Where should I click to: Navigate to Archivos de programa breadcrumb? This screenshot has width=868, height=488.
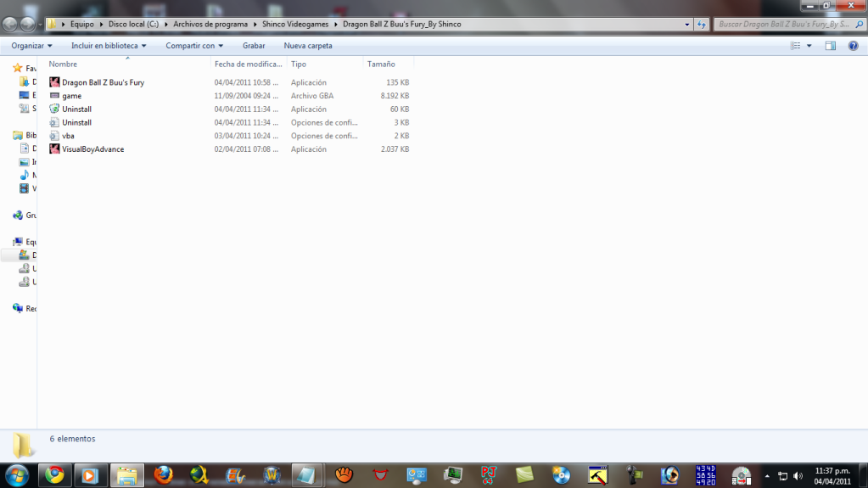tap(210, 25)
